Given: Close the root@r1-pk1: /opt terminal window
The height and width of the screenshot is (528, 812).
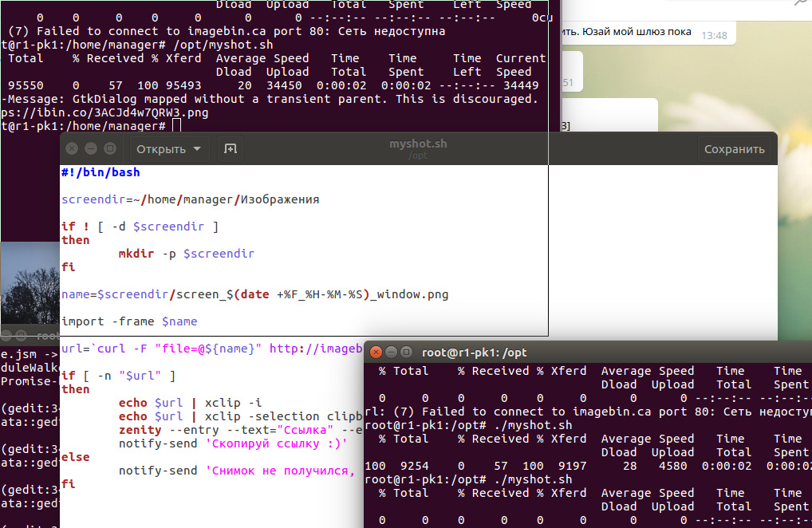Looking at the screenshot, I should (376, 353).
